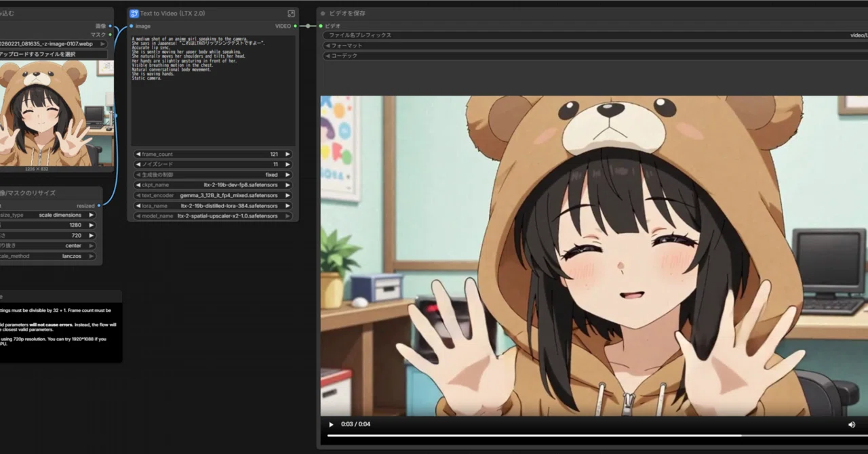Click アップロードするファイルを選択 upload button
868x454 pixels.
[x=53, y=54]
